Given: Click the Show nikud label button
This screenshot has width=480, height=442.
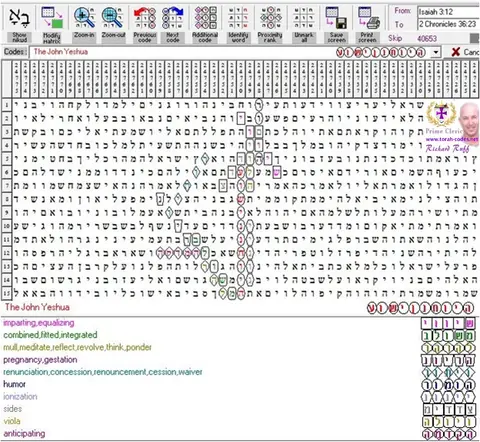Looking at the screenshot, I should click(x=19, y=37).
